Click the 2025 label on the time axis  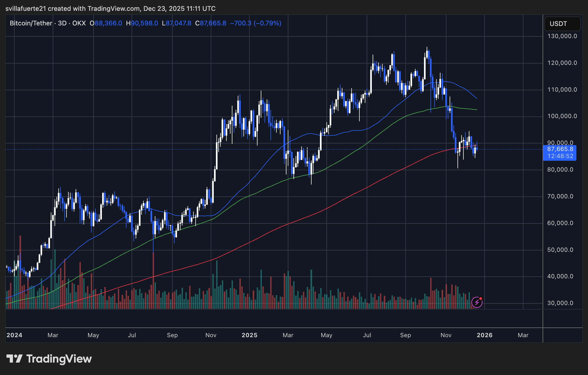click(249, 335)
